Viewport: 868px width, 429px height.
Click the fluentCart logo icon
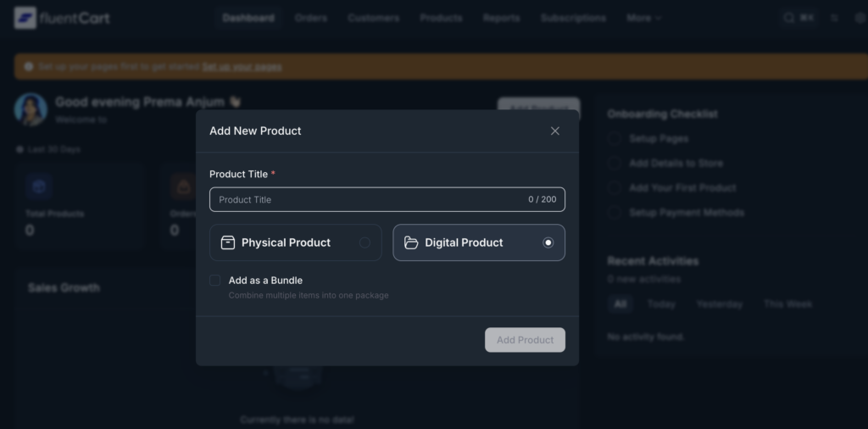(x=25, y=18)
